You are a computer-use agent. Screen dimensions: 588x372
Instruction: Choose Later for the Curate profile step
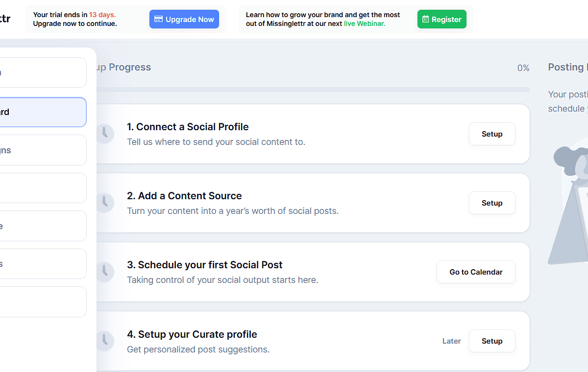coord(451,341)
